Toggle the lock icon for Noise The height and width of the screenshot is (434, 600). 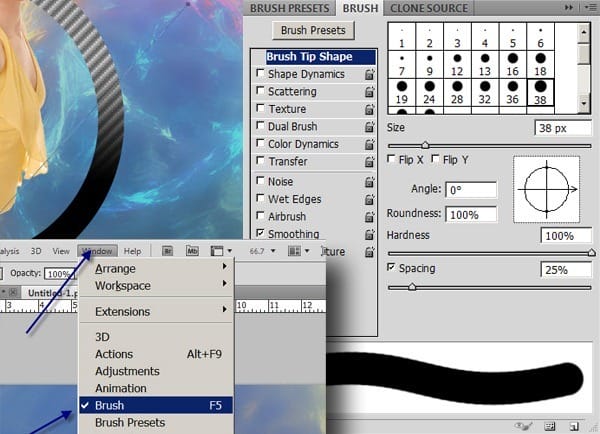pos(369,182)
